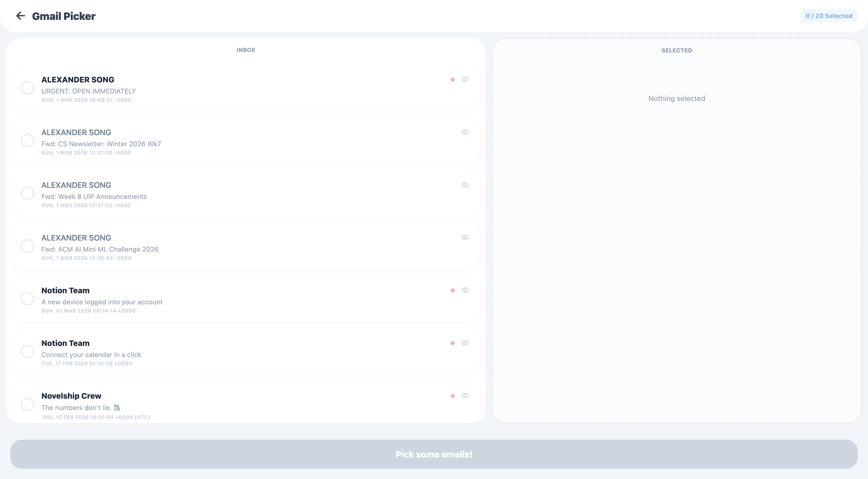Click eye icon for Week 8 UIP Announcements

point(465,185)
